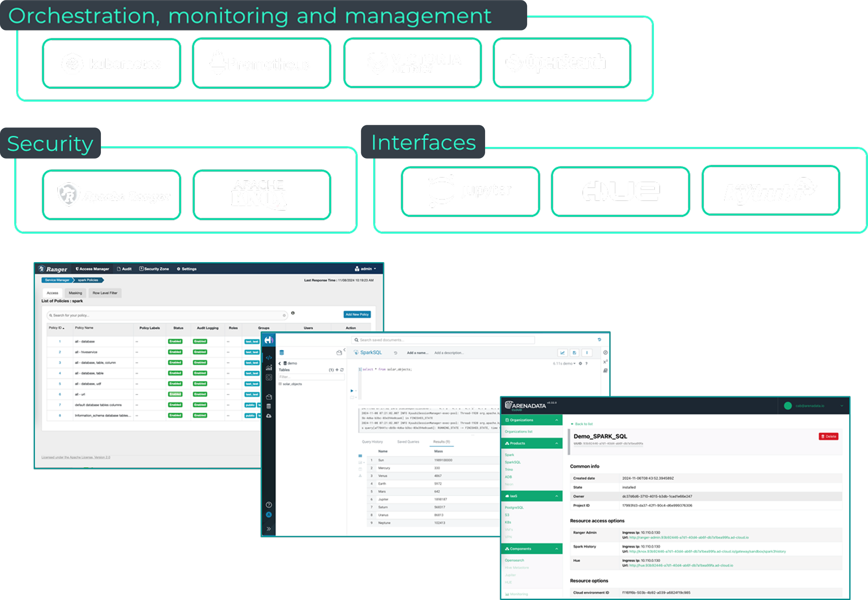Image resolution: width=868 pixels, height=600 pixels.
Task: Sort by Policy ID column in Ranger
Action: point(56,328)
